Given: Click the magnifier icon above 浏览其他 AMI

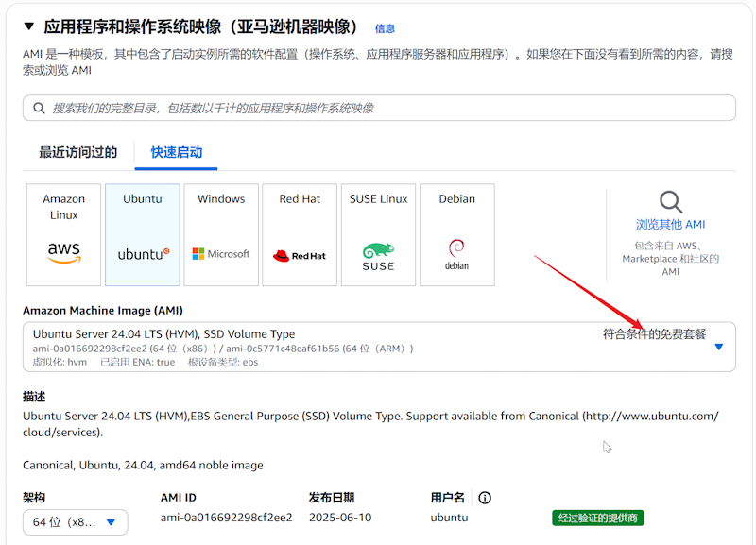Looking at the screenshot, I should click(x=670, y=201).
